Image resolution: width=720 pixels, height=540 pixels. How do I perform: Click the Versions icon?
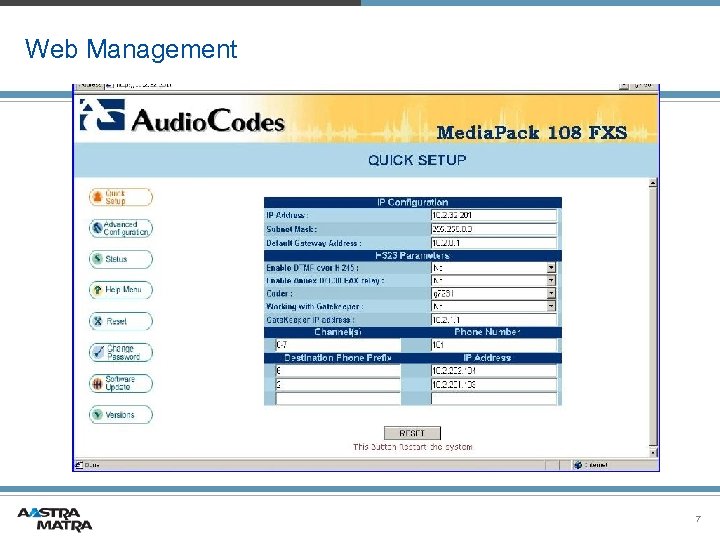[x=97, y=415]
